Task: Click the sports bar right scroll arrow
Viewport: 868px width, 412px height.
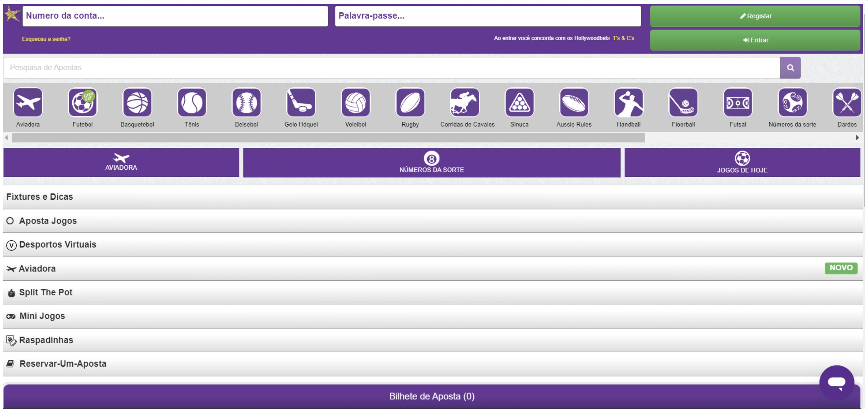Action: (857, 138)
